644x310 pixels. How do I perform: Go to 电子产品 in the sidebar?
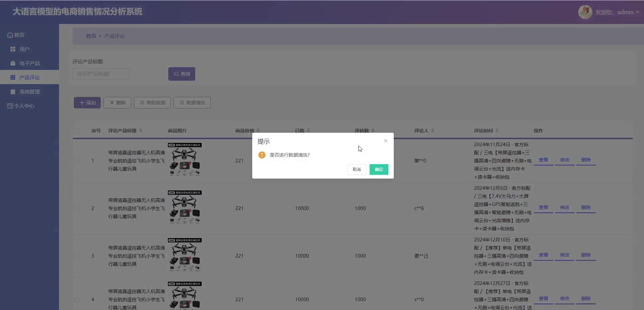pos(29,63)
